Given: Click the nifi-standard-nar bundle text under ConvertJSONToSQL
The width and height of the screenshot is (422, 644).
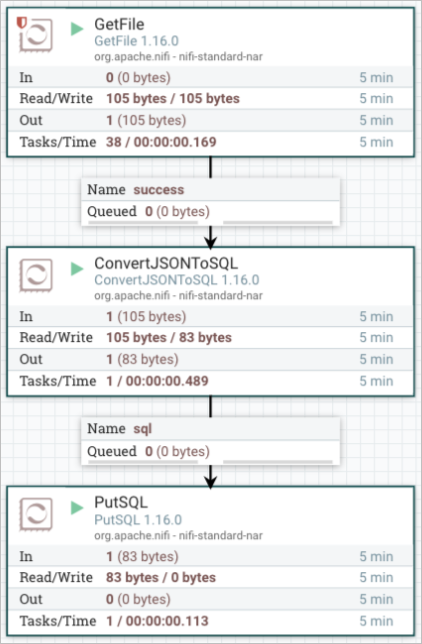Looking at the screenshot, I should tap(221, 296).
